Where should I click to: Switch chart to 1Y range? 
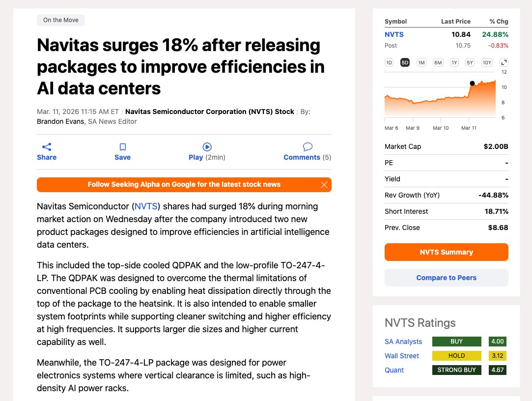click(454, 62)
